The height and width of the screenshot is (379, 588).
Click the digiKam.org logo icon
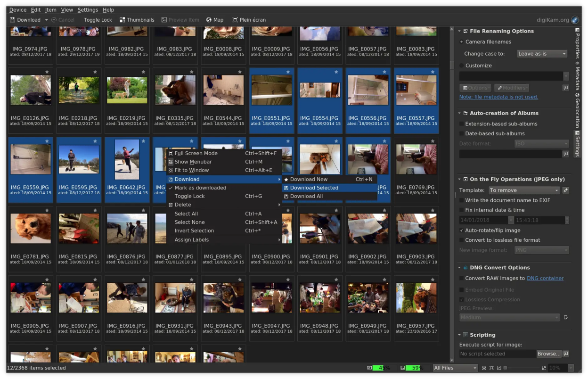coord(575,20)
